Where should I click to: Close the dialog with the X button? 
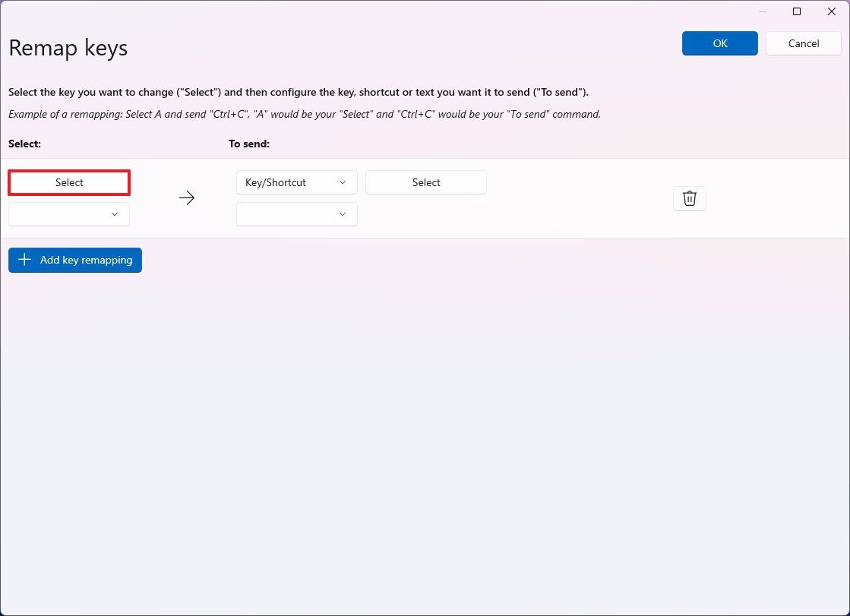tap(831, 11)
